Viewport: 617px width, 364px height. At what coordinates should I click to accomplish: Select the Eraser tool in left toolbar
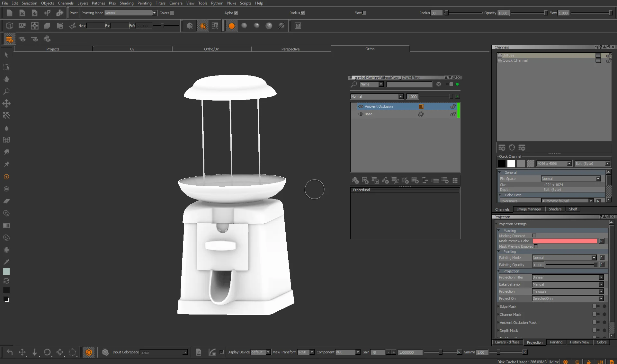coord(6,201)
